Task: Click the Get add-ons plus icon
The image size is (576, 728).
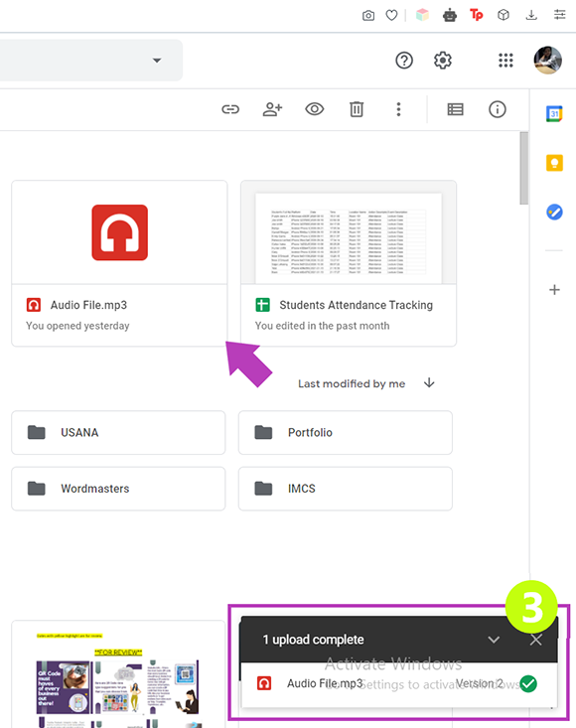Action: point(554,290)
